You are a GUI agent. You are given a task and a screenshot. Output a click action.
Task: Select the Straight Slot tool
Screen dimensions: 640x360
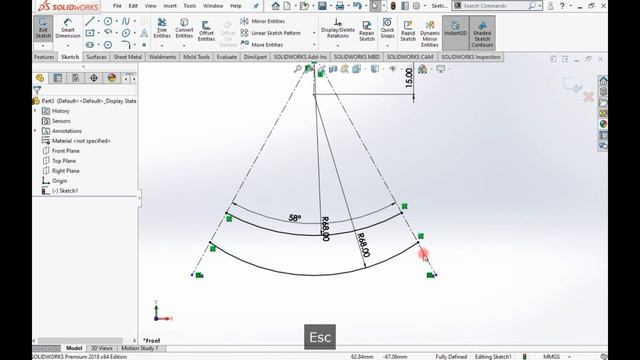point(90,44)
